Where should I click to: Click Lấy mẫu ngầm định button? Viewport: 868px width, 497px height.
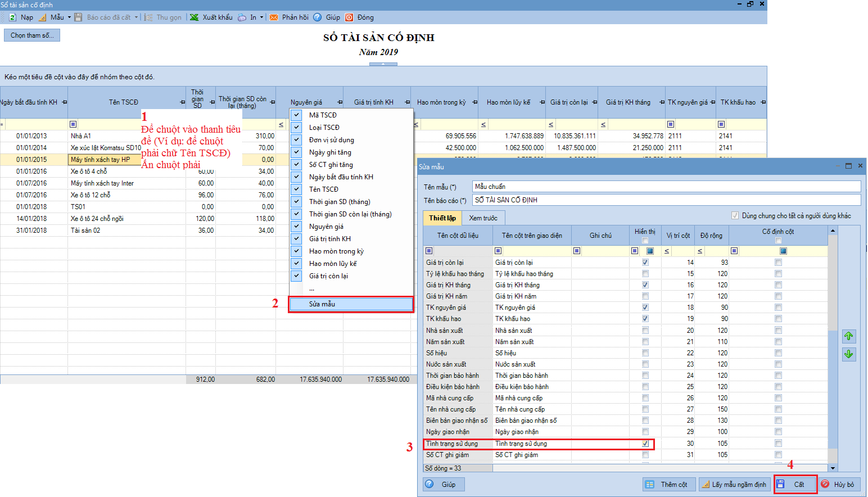(x=734, y=484)
